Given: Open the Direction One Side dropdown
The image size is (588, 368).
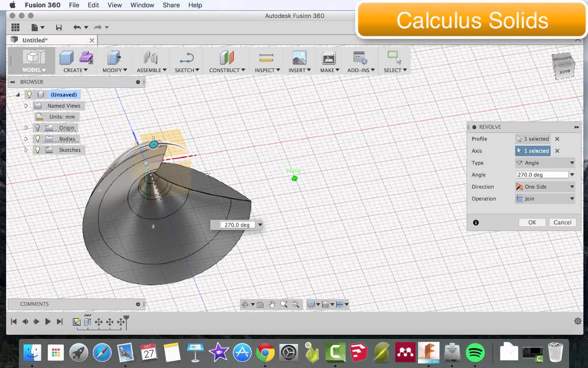Looking at the screenshot, I should pos(545,187).
